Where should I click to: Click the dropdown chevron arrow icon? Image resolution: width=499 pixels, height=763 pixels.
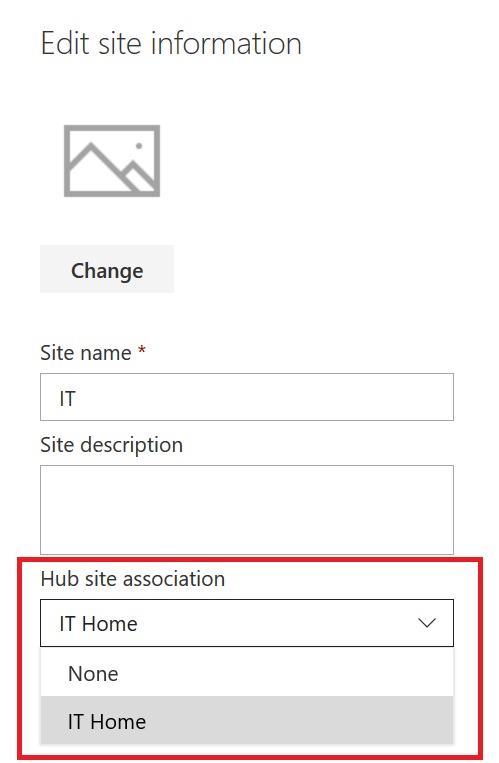coord(427,623)
